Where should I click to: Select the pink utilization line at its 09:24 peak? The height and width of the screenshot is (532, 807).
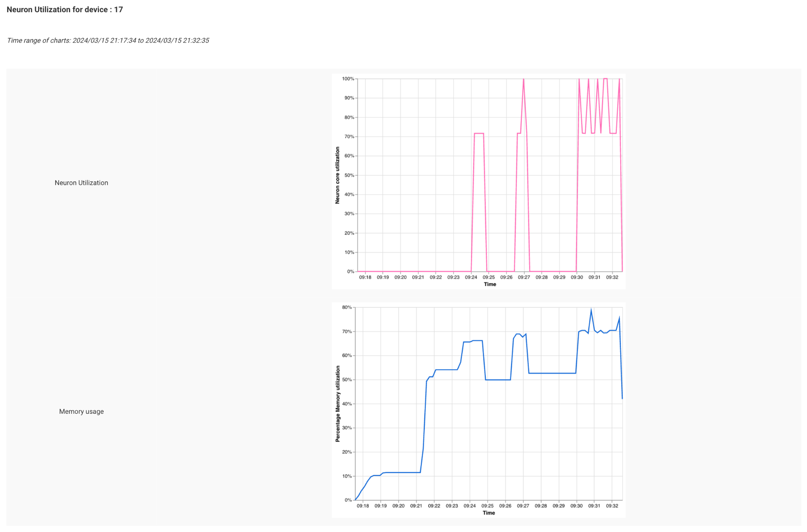(479, 133)
